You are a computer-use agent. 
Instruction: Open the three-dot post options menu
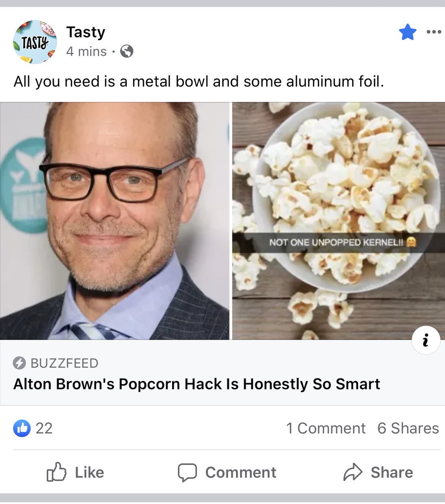tap(434, 32)
